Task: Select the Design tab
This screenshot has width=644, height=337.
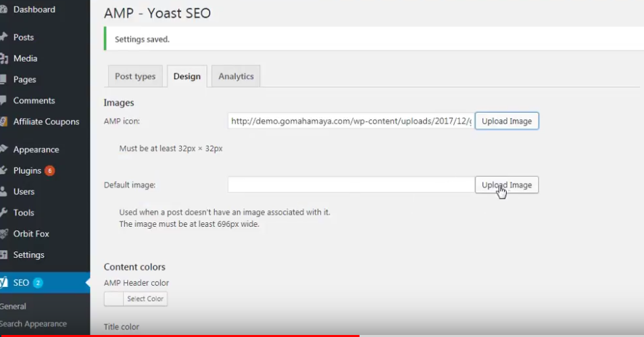Action: click(x=187, y=76)
